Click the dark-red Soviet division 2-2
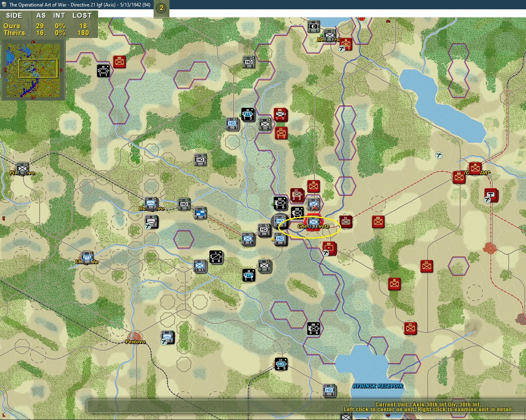This screenshot has height=420, width=526. [297, 195]
